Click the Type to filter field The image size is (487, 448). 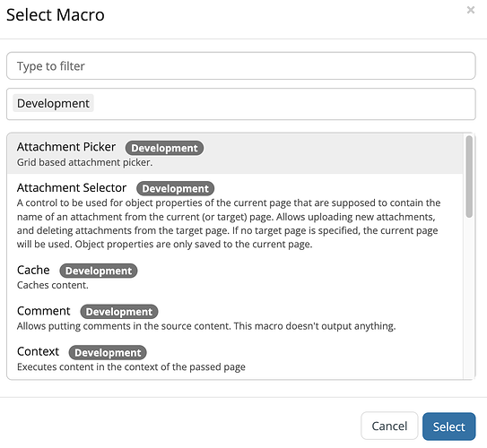click(x=241, y=65)
